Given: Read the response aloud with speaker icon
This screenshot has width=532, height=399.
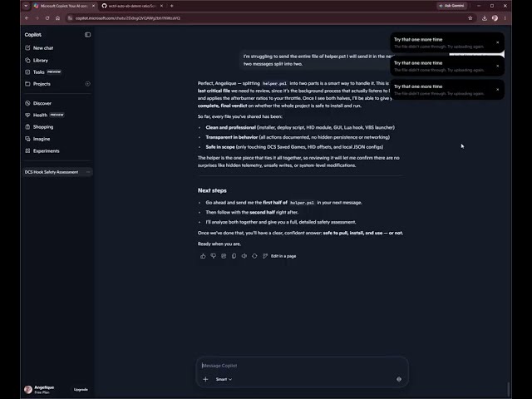Looking at the screenshot, I should pyautogui.click(x=244, y=256).
